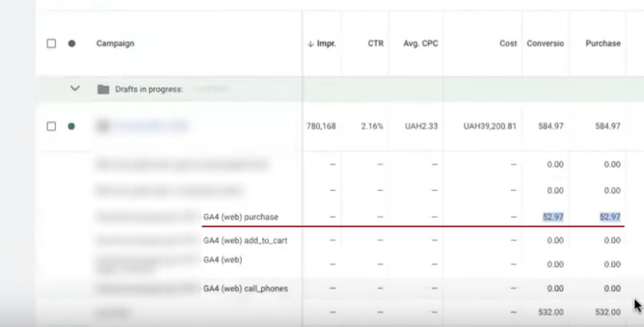Click the Conversio column header
This screenshot has width=644, height=327.
click(x=545, y=44)
